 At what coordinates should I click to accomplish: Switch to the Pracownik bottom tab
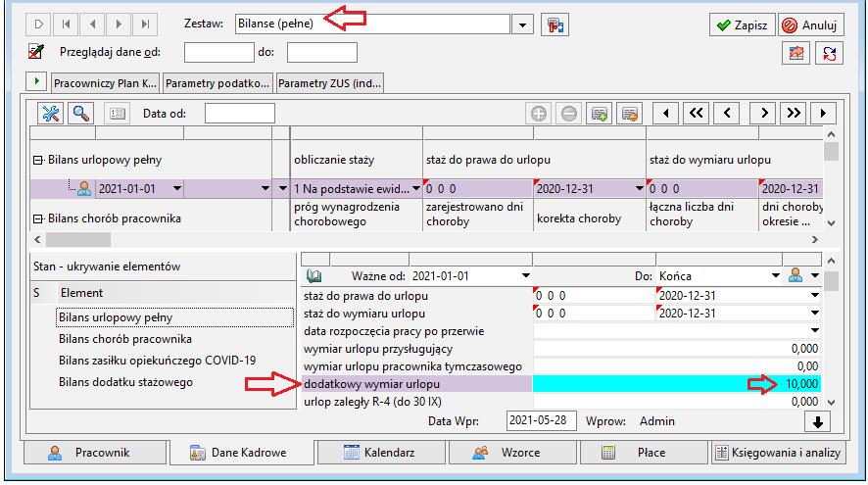click(95, 453)
